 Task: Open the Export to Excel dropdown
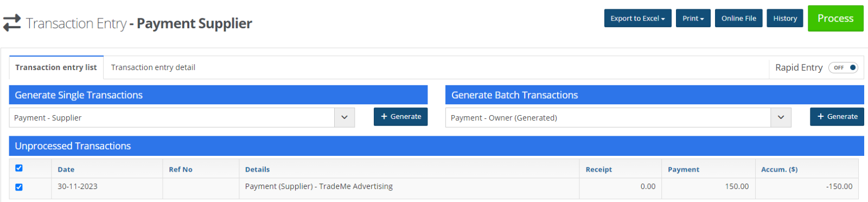click(x=638, y=18)
